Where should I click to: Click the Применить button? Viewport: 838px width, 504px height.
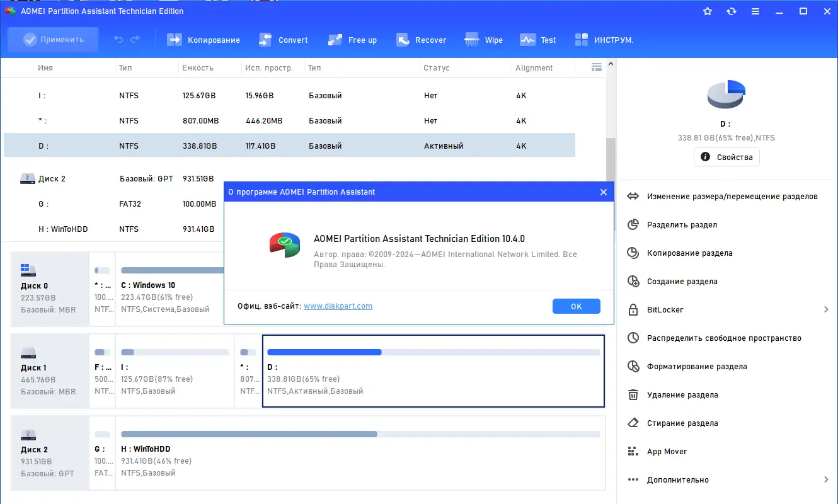click(x=53, y=40)
